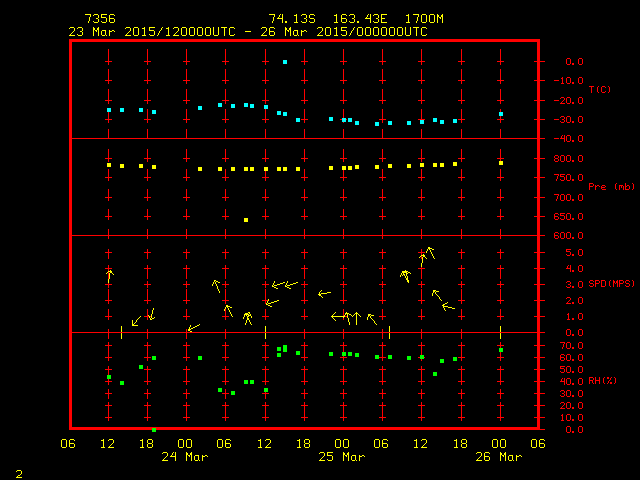Click the frame number 2 at bottom left
The height and width of the screenshot is (480, 640).
click(x=18, y=470)
